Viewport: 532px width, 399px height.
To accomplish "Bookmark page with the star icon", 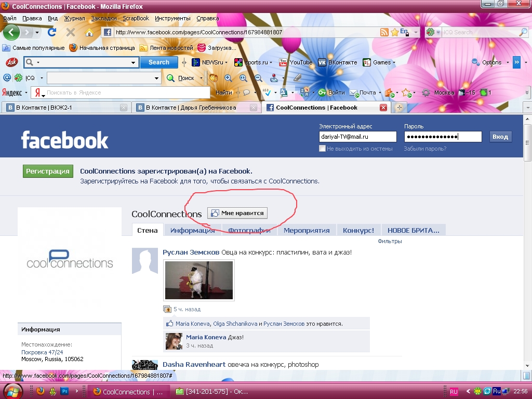I will (x=395, y=32).
